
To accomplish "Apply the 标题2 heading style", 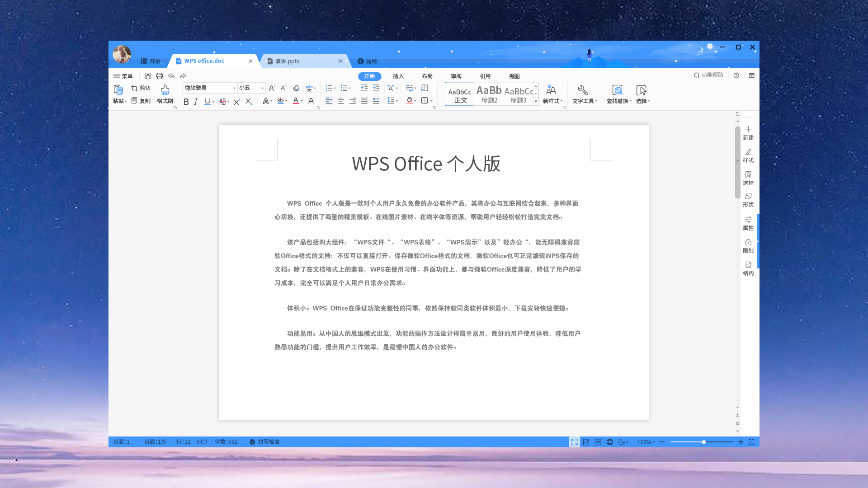I will 489,94.
